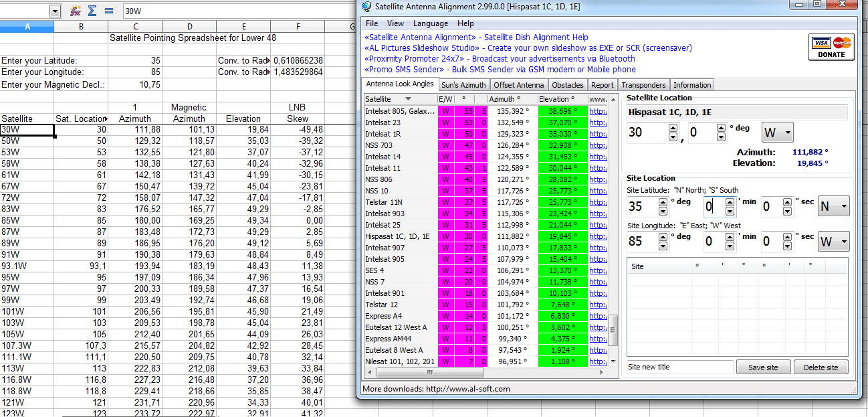Click the equals Function icon in formula bar
The image size is (868, 417).
tap(109, 11)
